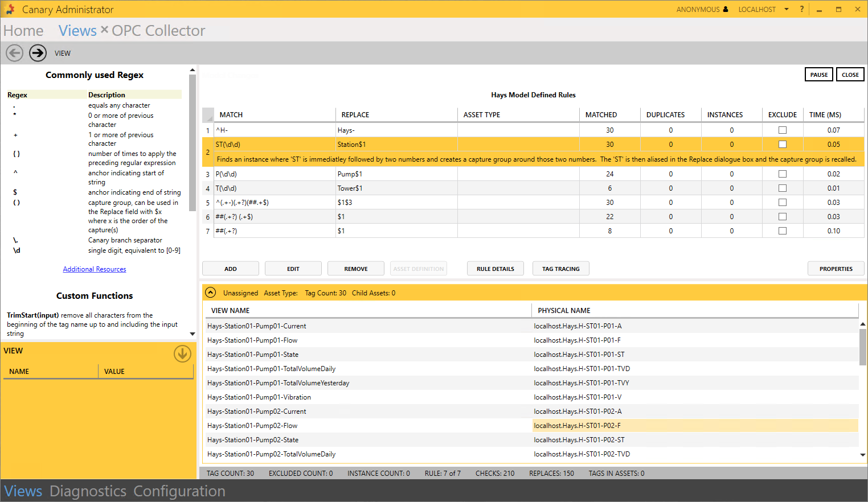Close the OPC Collector view with X icon

[104, 30]
